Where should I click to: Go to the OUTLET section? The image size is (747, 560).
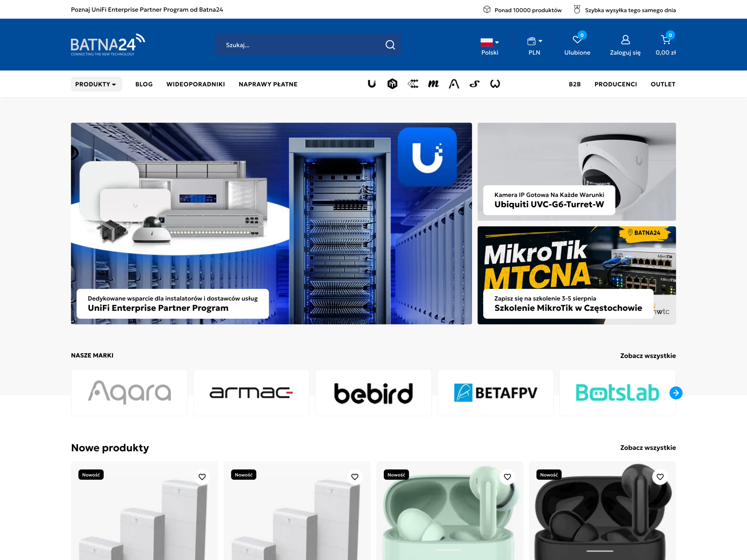663,84
